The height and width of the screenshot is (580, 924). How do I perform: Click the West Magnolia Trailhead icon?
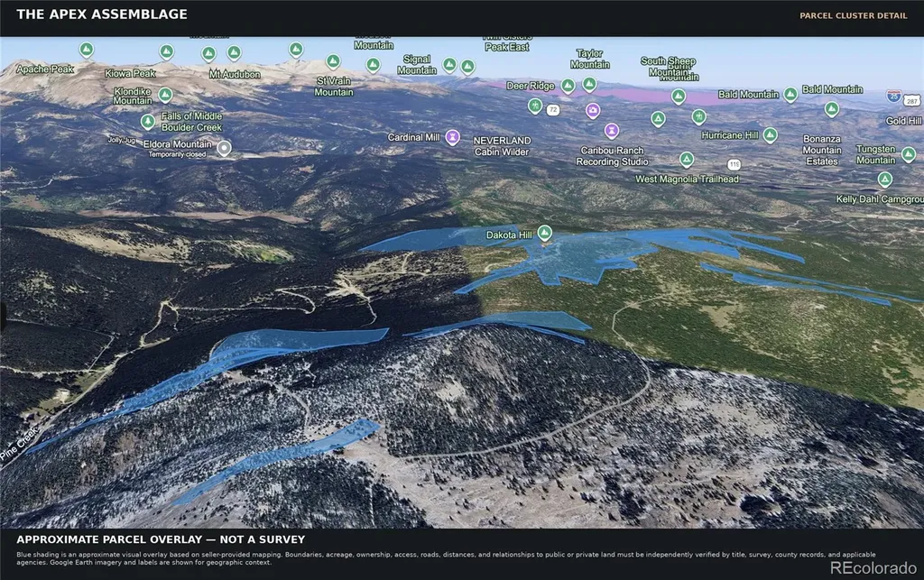point(687,159)
